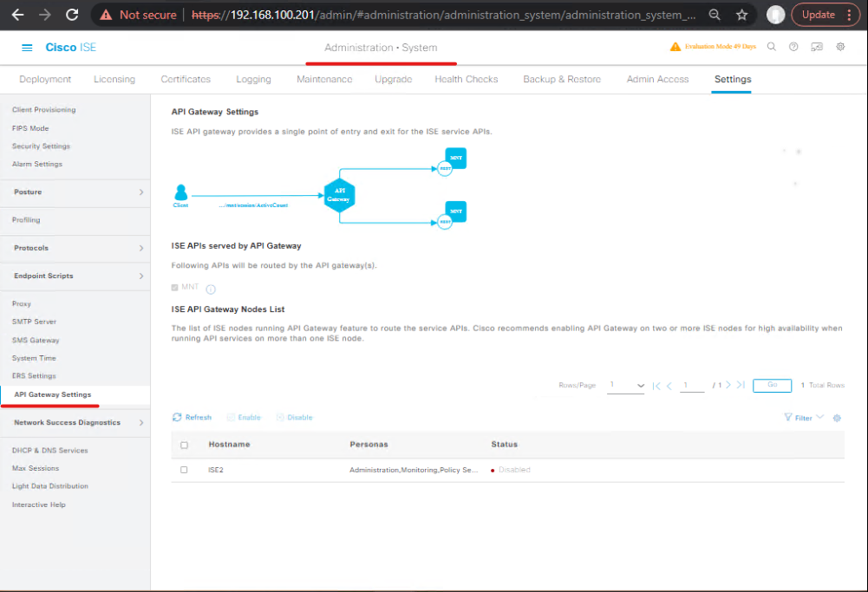Open Profiling settings
The width and height of the screenshot is (868, 592).
click(26, 219)
